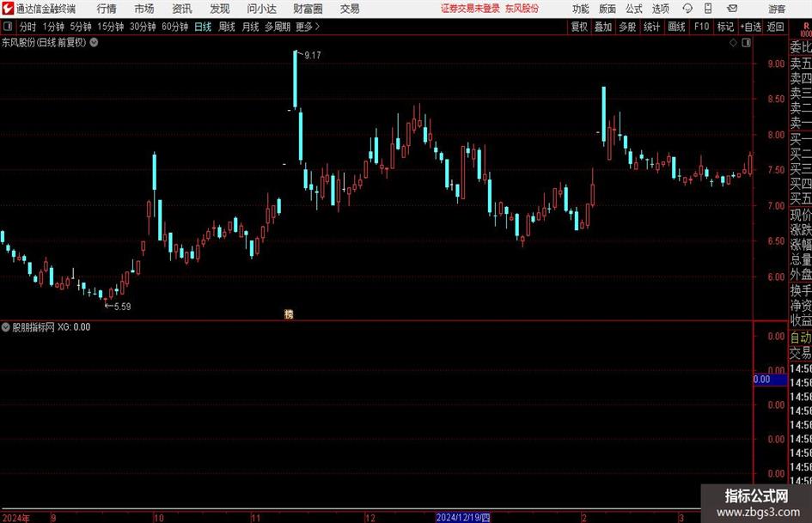Click the 6.00 price axis label

[776, 277]
